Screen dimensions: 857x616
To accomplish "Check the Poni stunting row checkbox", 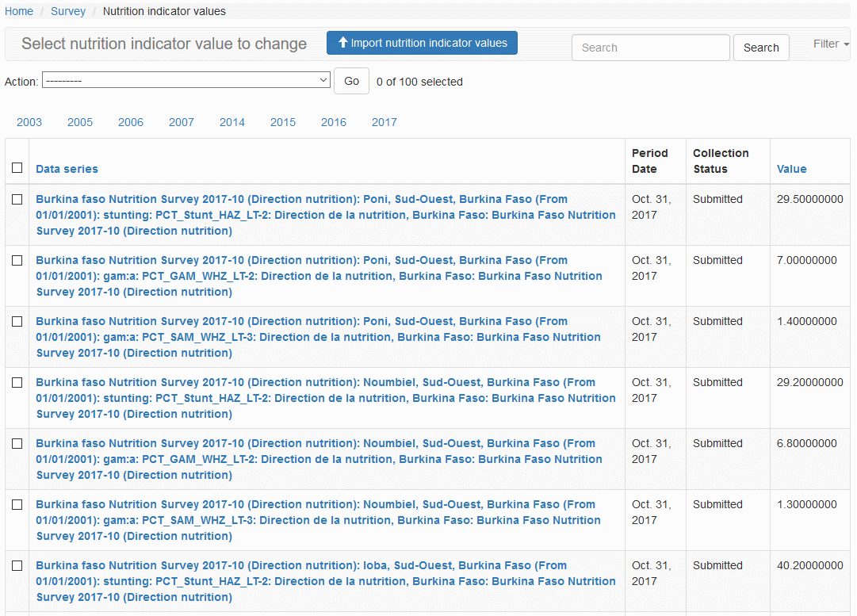I will pos(17,200).
